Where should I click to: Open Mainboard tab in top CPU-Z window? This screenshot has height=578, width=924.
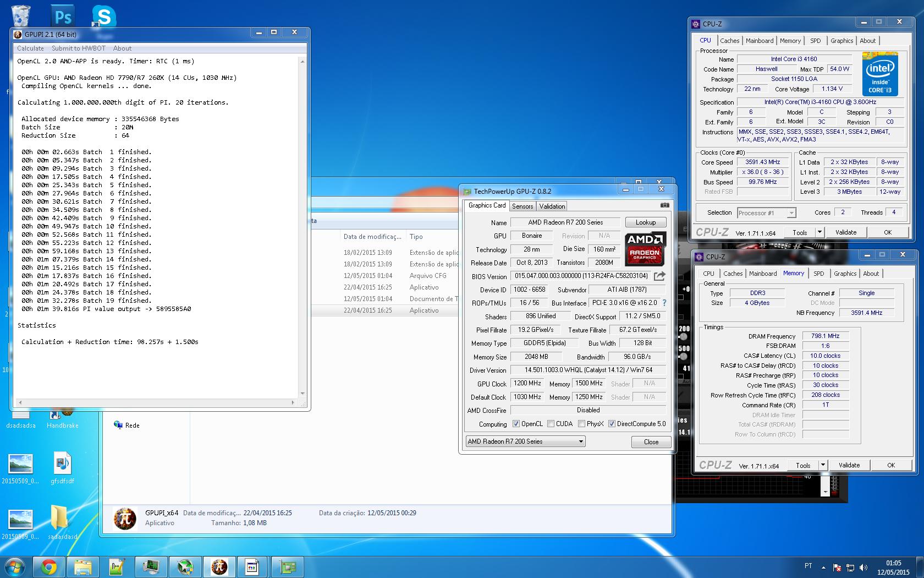(760, 41)
